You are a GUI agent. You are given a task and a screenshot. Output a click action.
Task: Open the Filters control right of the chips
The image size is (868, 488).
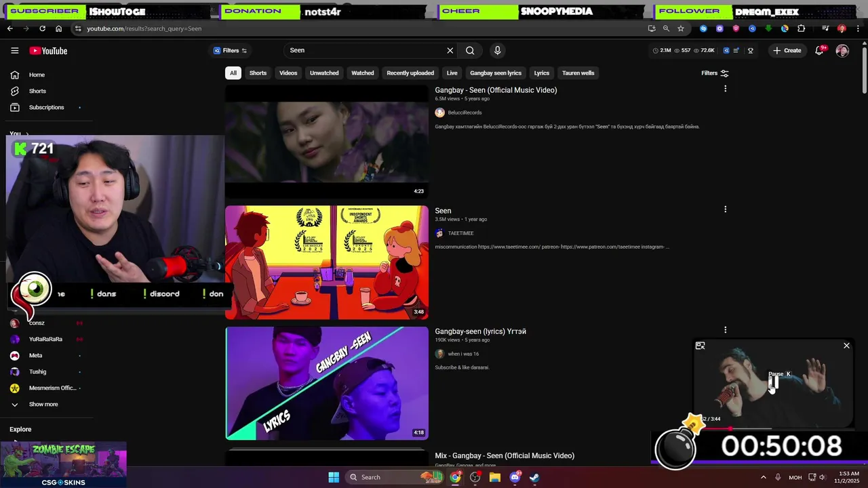point(715,73)
